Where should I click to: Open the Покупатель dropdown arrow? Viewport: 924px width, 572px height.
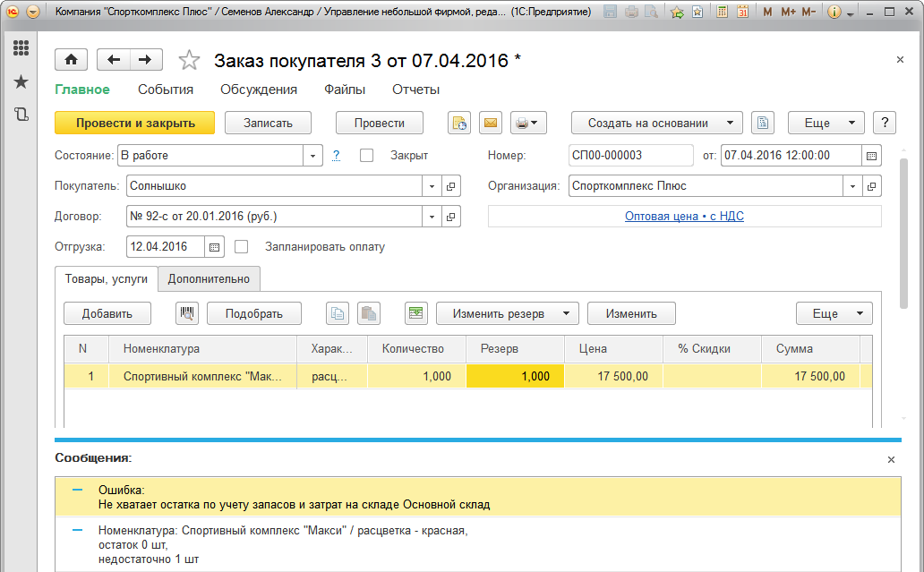pos(432,186)
